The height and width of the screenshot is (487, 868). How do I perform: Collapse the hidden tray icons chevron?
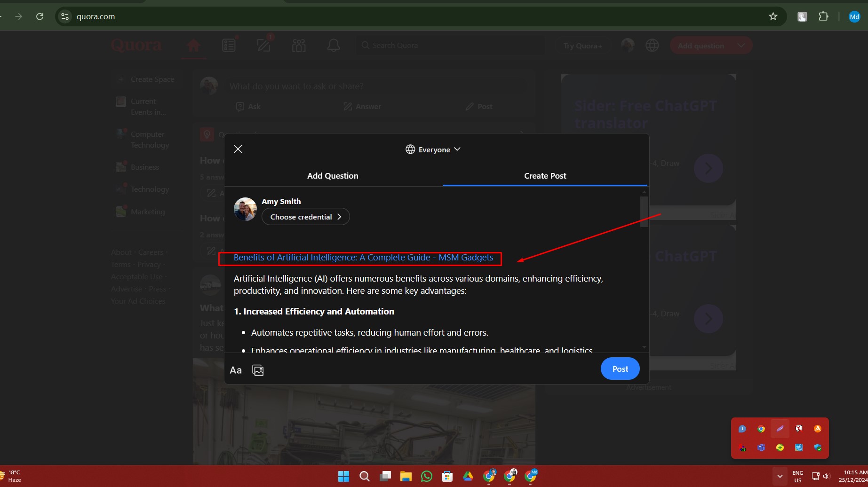coord(780,476)
